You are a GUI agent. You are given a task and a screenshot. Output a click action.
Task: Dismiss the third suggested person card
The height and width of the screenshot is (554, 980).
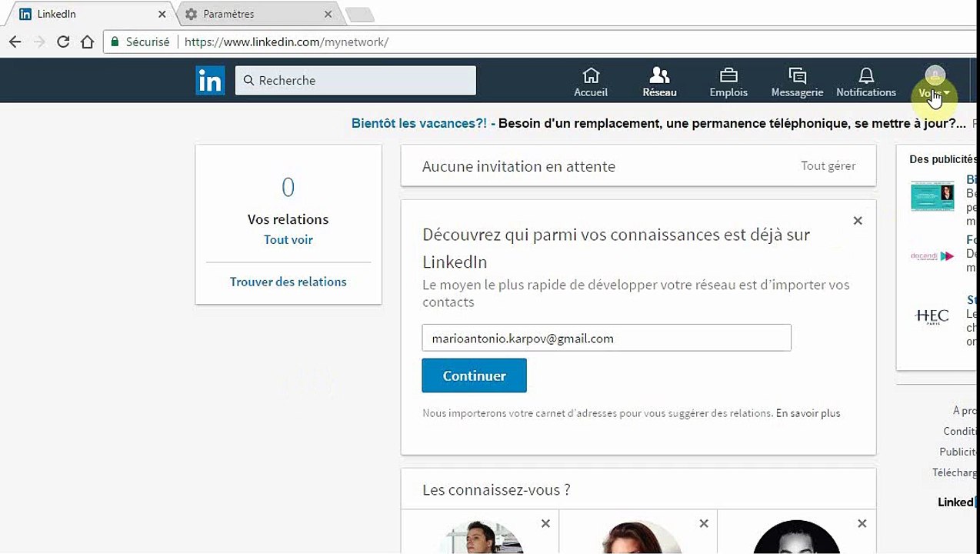(x=862, y=523)
